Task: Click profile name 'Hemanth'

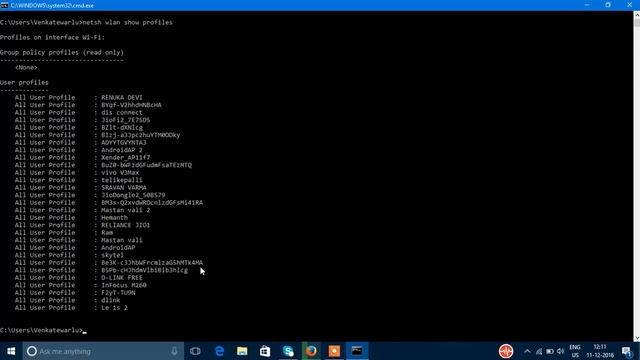Action: (x=114, y=218)
